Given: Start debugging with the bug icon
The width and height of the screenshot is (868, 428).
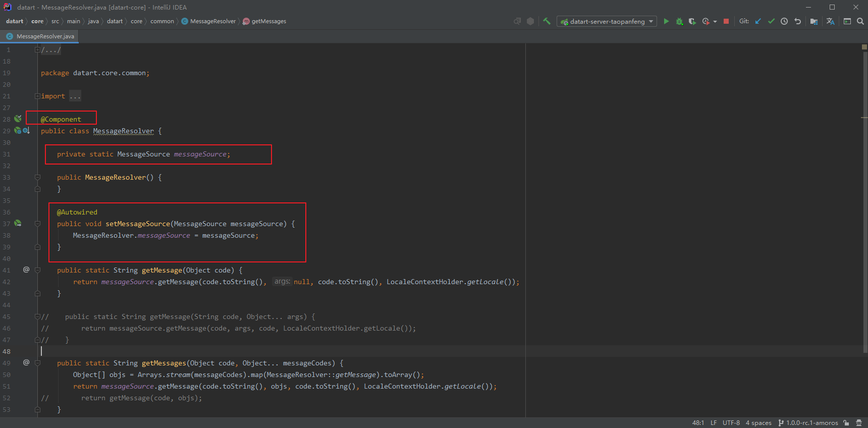Looking at the screenshot, I should 679,21.
